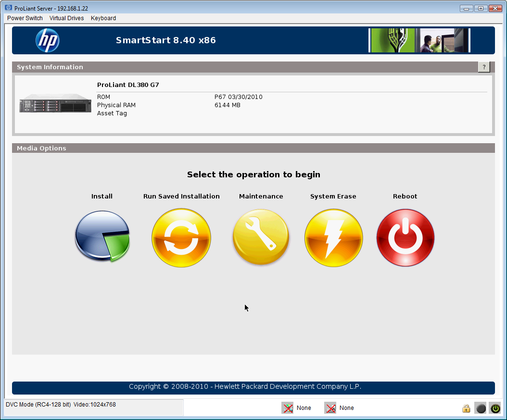Launch the Install operation icon
The width and height of the screenshot is (507, 420).
102,236
